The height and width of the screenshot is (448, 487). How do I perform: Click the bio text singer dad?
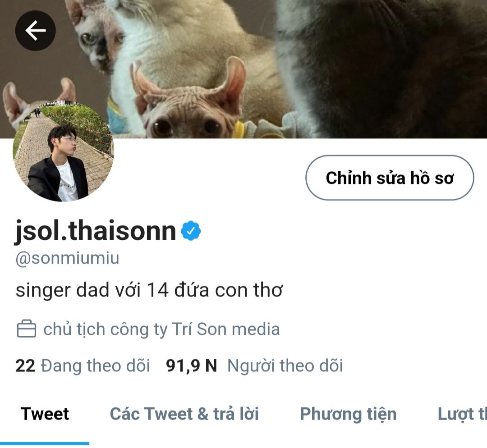point(149,290)
